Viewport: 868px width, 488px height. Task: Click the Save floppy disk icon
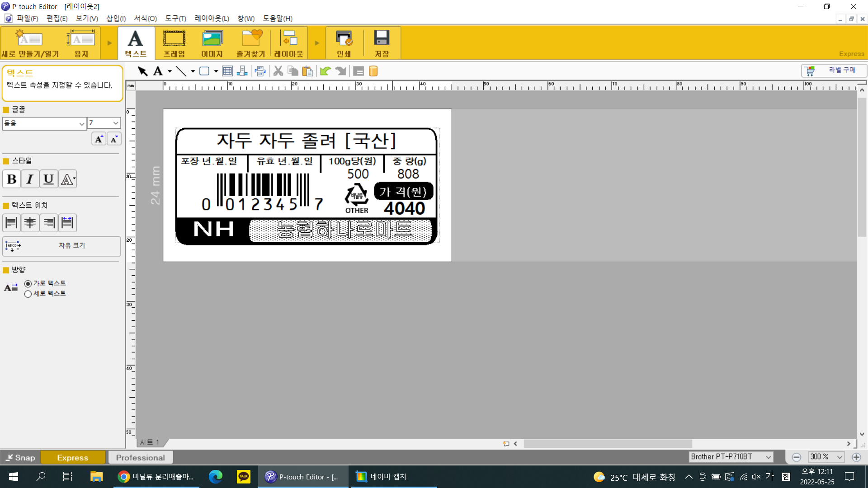pos(382,43)
